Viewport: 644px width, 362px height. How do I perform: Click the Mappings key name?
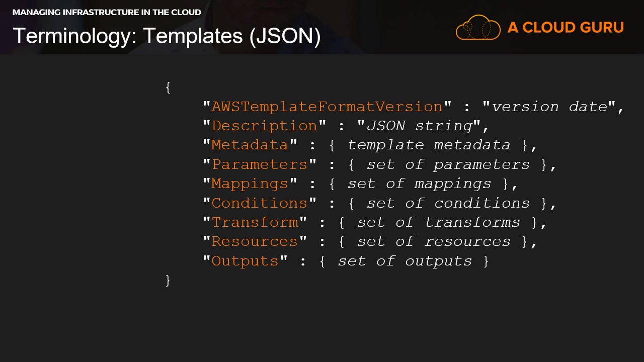tap(250, 184)
